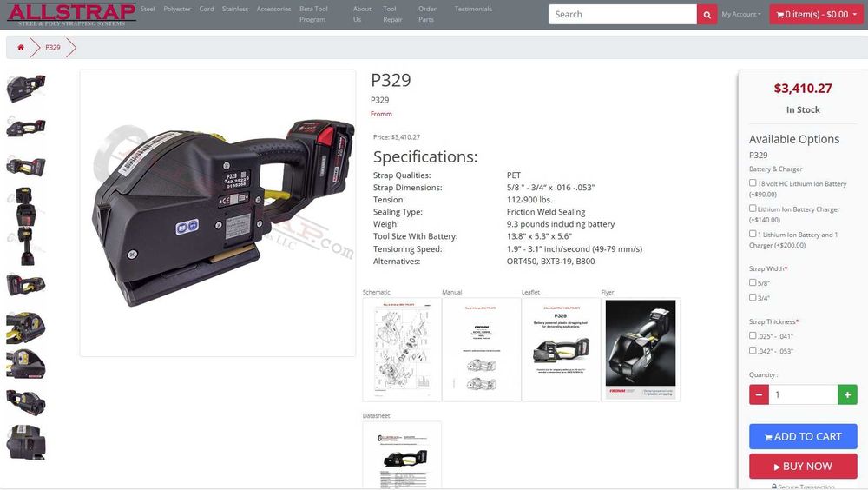Open the Leaflet document thumbnail
This screenshot has width=868, height=490.
[x=561, y=349]
